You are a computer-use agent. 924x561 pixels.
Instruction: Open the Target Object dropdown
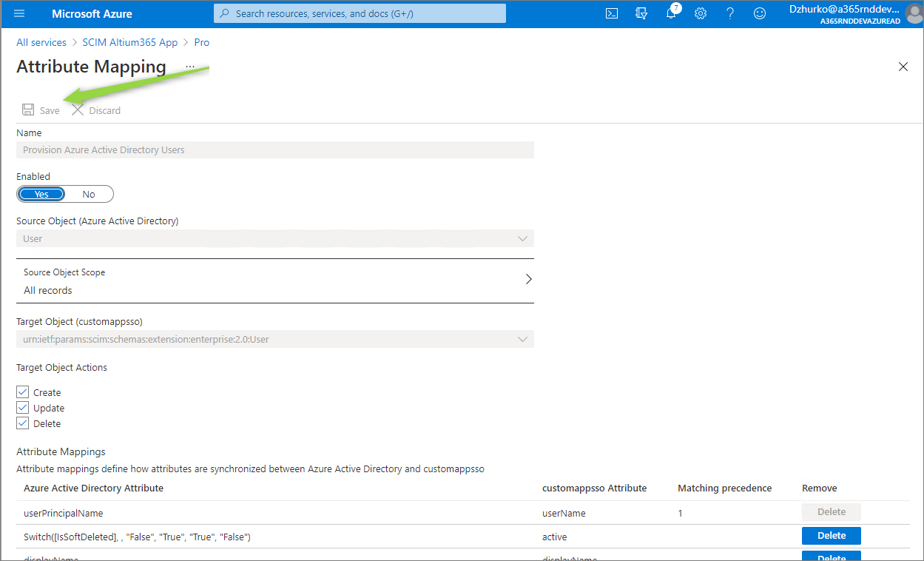pos(522,340)
